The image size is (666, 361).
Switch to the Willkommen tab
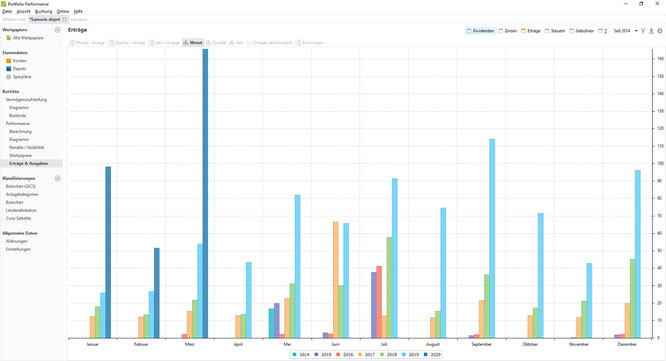[14, 20]
